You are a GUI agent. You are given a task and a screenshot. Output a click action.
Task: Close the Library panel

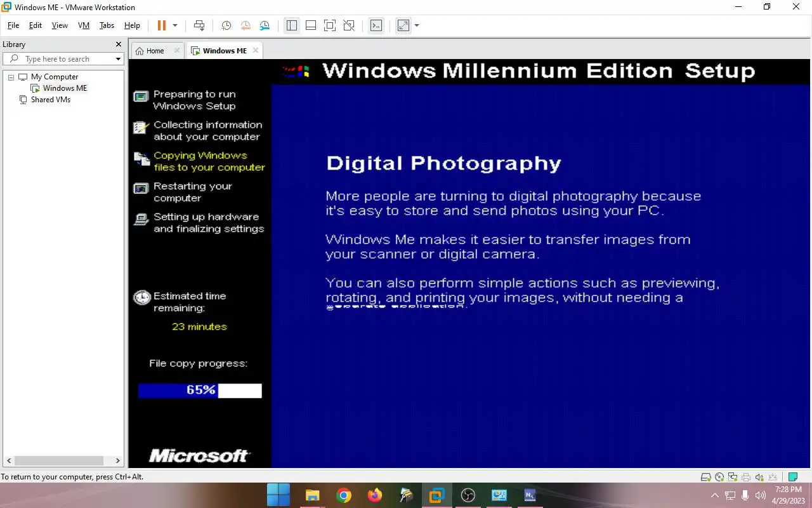[x=118, y=44]
